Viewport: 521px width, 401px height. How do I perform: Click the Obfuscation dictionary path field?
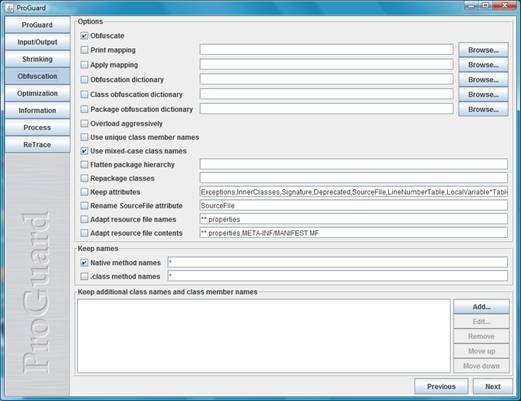[327, 79]
